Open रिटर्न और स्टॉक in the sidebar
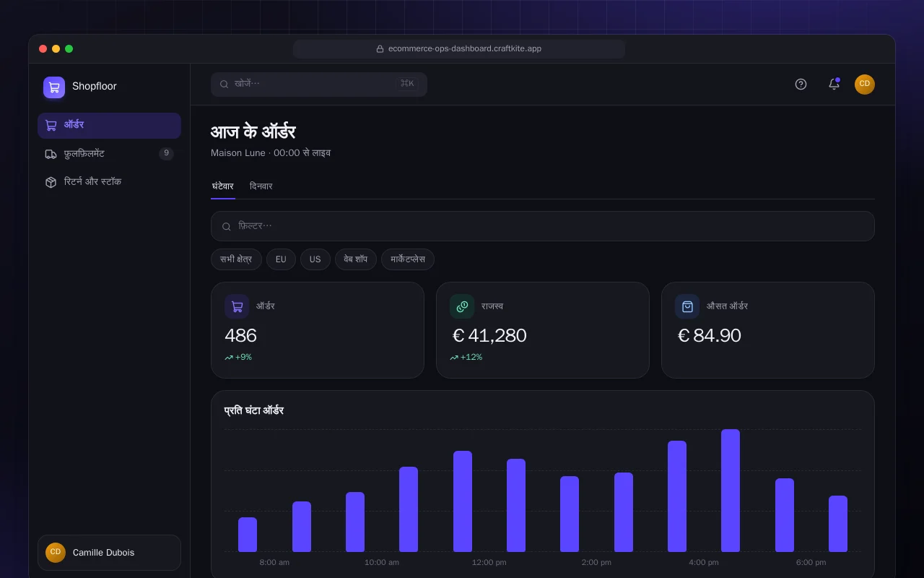This screenshot has height=578, width=924. pos(109,182)
